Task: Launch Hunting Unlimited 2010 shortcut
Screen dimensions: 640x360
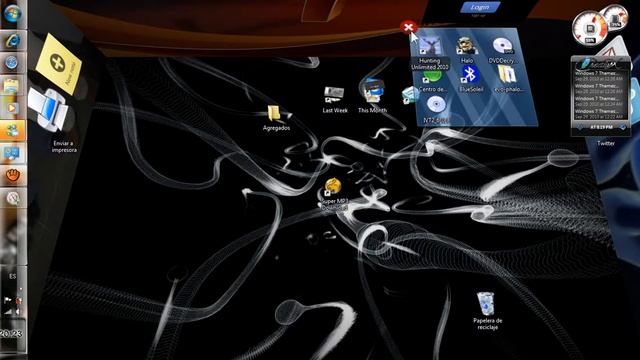Action: pos(429,46)
